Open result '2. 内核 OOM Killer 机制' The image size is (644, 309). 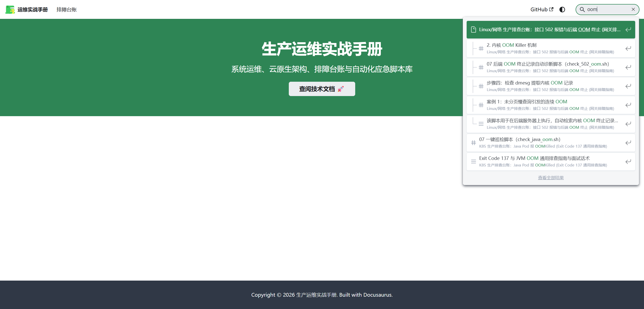coord(551,49)
